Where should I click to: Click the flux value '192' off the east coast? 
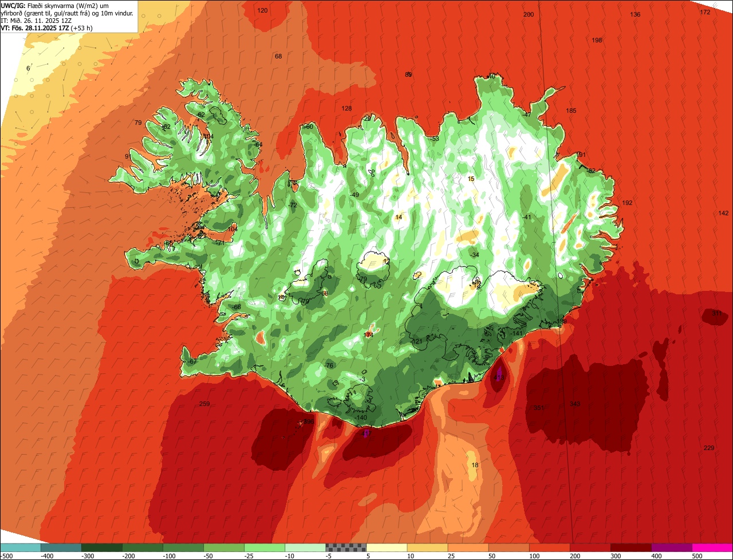(x=627, y=203)
